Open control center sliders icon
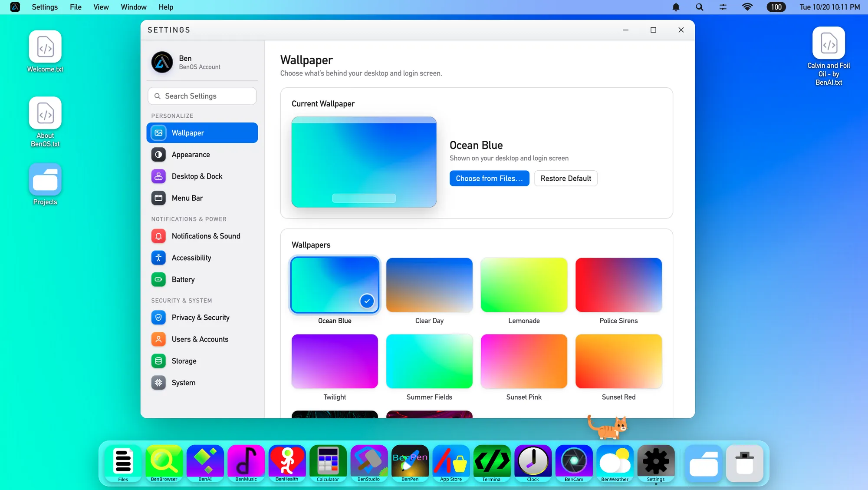The image size is (868, 490). 723,7
